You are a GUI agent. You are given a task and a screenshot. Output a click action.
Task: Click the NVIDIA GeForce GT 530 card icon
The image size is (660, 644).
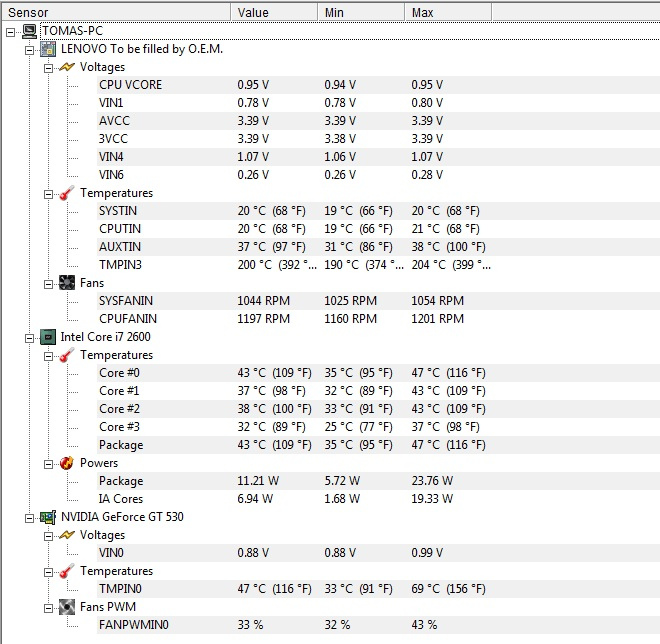tap(48, 517)
